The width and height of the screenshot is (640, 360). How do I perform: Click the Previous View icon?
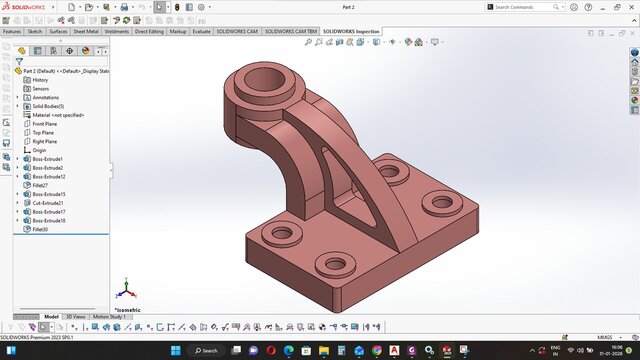pos(329,42)
